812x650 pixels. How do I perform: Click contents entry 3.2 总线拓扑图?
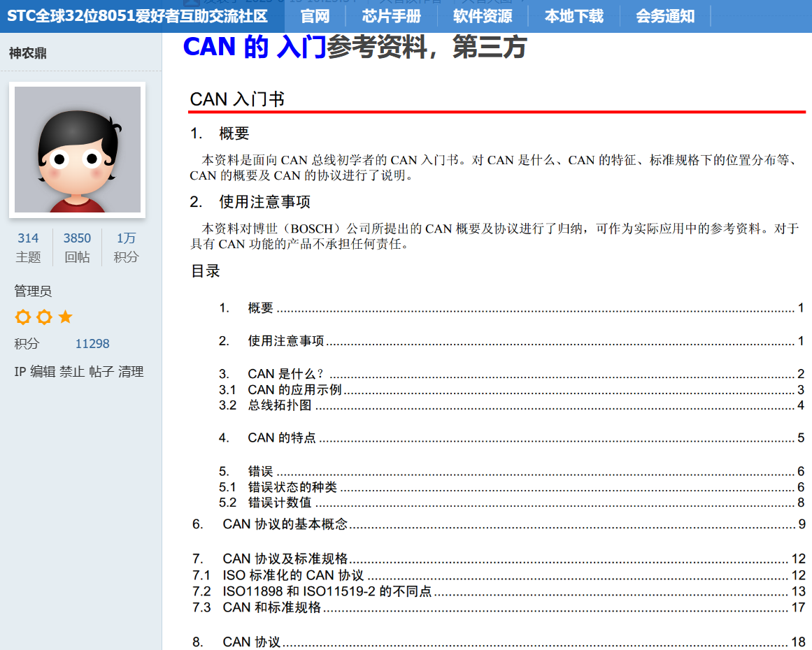pos(511,405)
